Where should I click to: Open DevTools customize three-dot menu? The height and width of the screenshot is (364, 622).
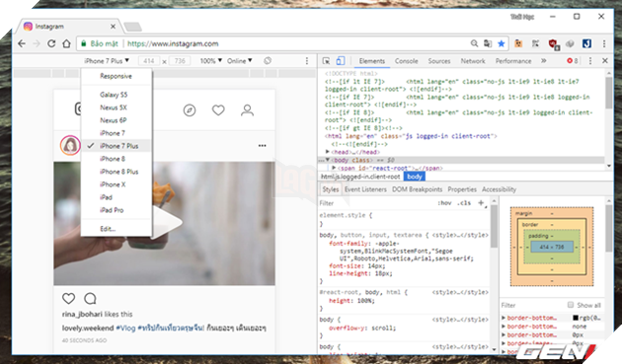click(590, 61)
